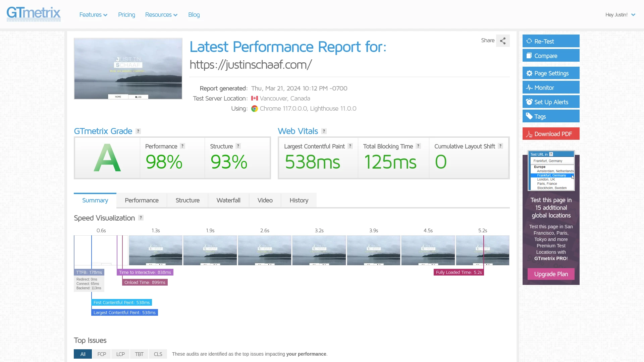Click the 1.3s filmstrip frame

156,250
